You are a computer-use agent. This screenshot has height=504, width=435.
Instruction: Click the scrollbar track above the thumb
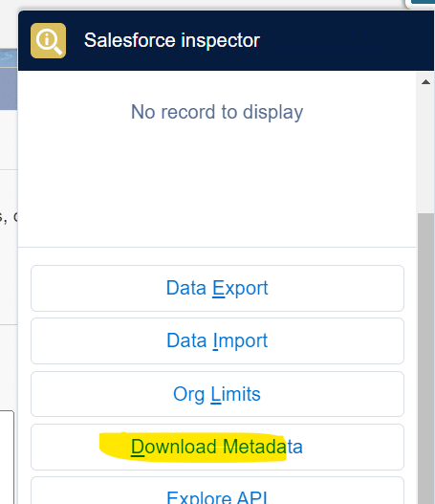click(x=425, y=151)
